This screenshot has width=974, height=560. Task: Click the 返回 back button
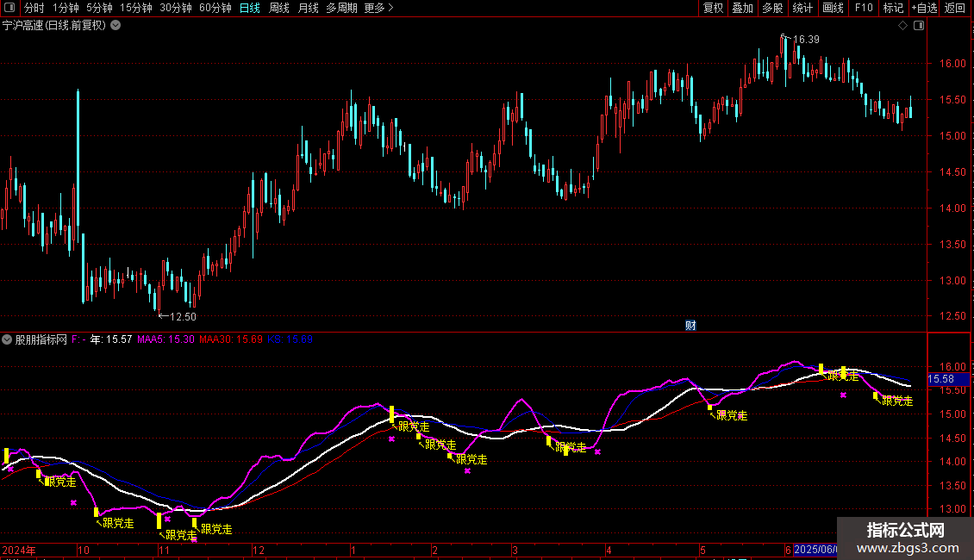coord(955,8)
